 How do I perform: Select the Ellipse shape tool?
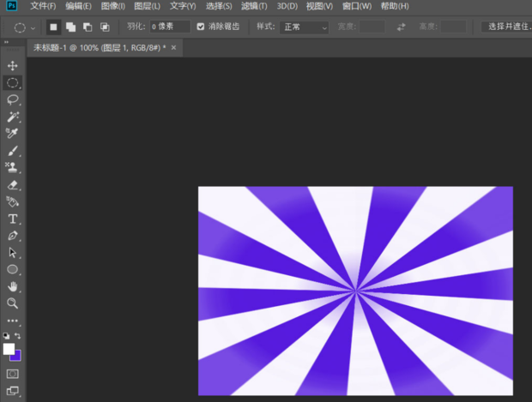pyautogui.click(x=13, y=269)
